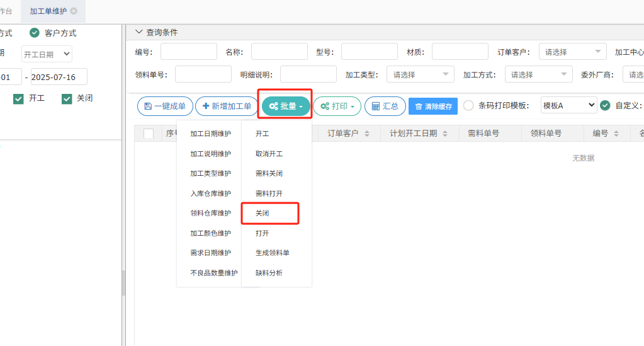Uncheck the 关闭 checkbox in left panel

(67, 98)
